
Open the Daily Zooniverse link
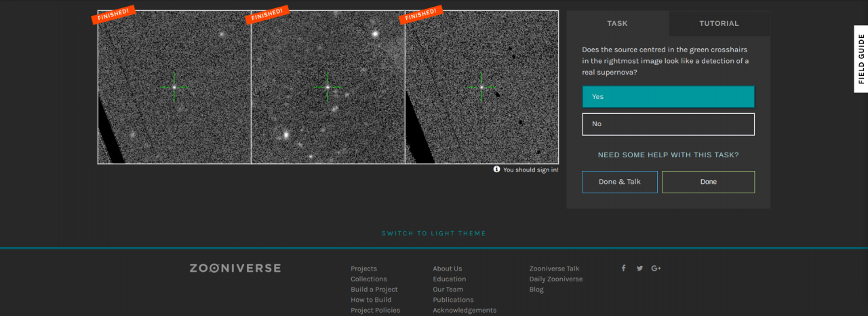click(556, 279)
